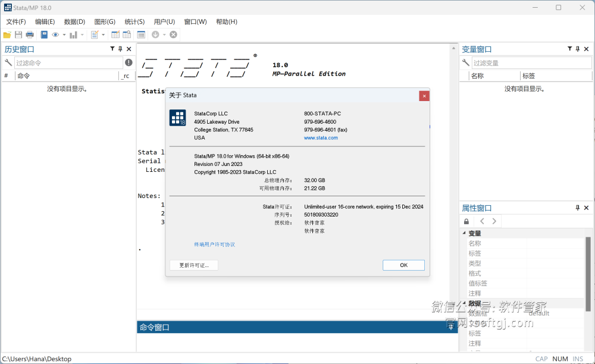Open the Data Browser magnifier icon
The image size is (595, 364).
[x=127, y=35]
